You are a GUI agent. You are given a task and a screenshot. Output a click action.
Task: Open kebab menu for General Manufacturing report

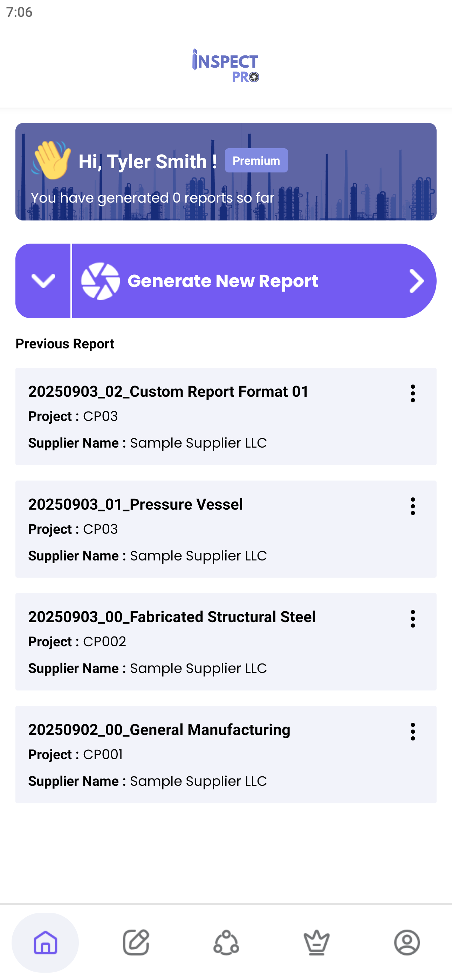[412, 731]
